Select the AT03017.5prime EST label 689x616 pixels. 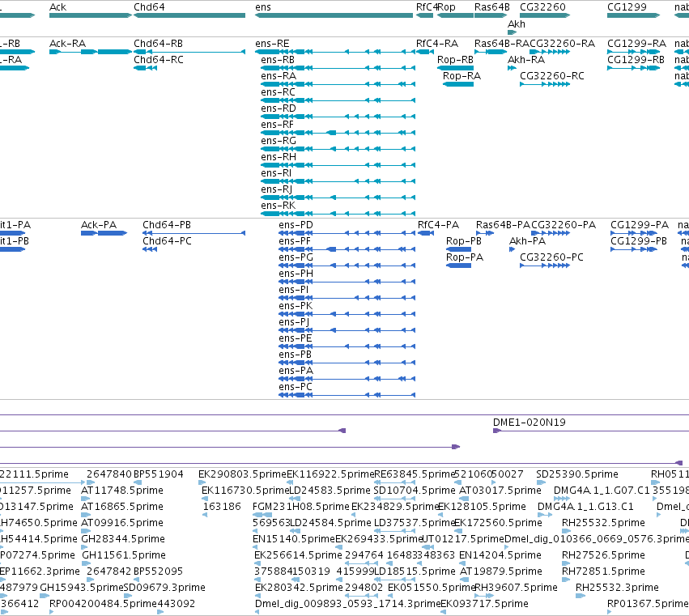(500, 491)
